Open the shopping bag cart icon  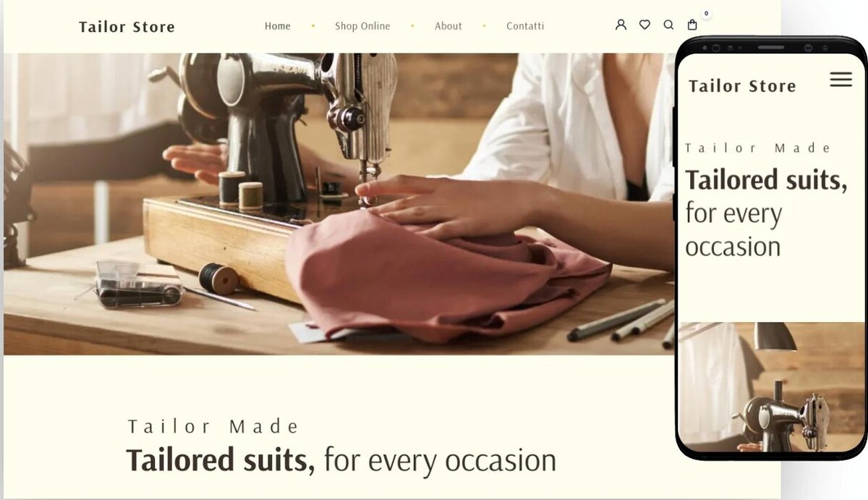[692, 25]
